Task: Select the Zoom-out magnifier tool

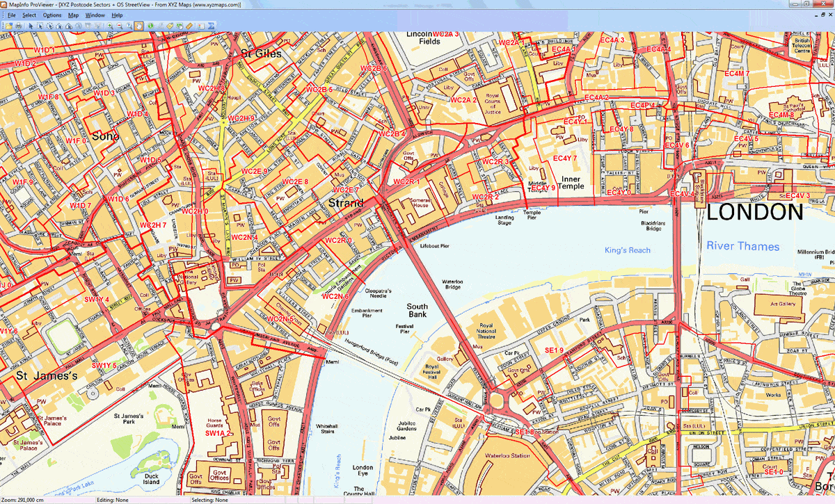Action: (x=118, y=25)
